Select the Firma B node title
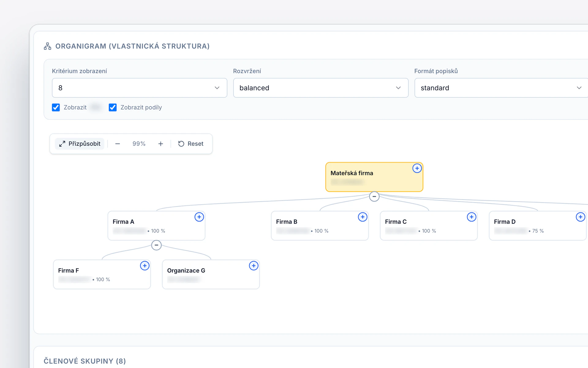 pos(287,222)
